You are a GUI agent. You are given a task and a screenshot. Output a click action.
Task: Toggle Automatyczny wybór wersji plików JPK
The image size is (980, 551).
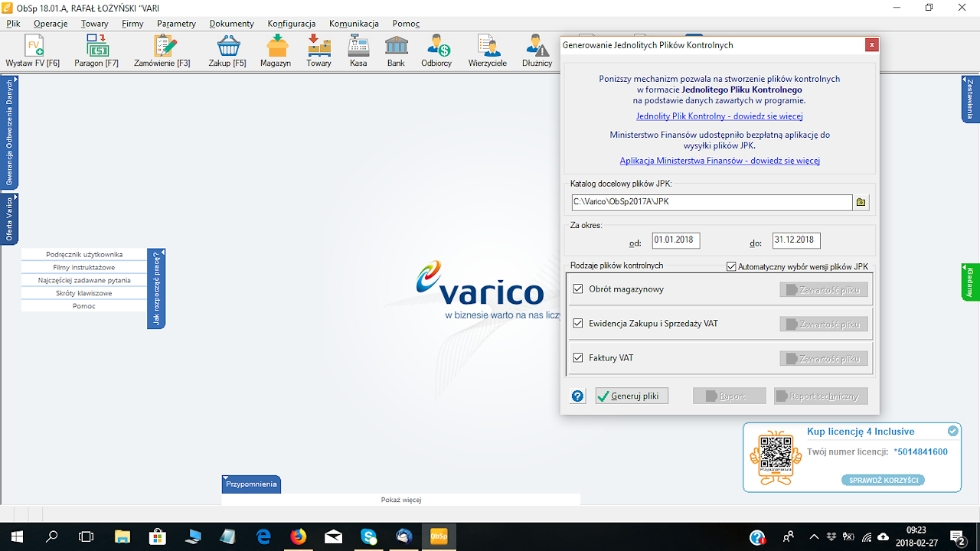click(x=731, y=267)
